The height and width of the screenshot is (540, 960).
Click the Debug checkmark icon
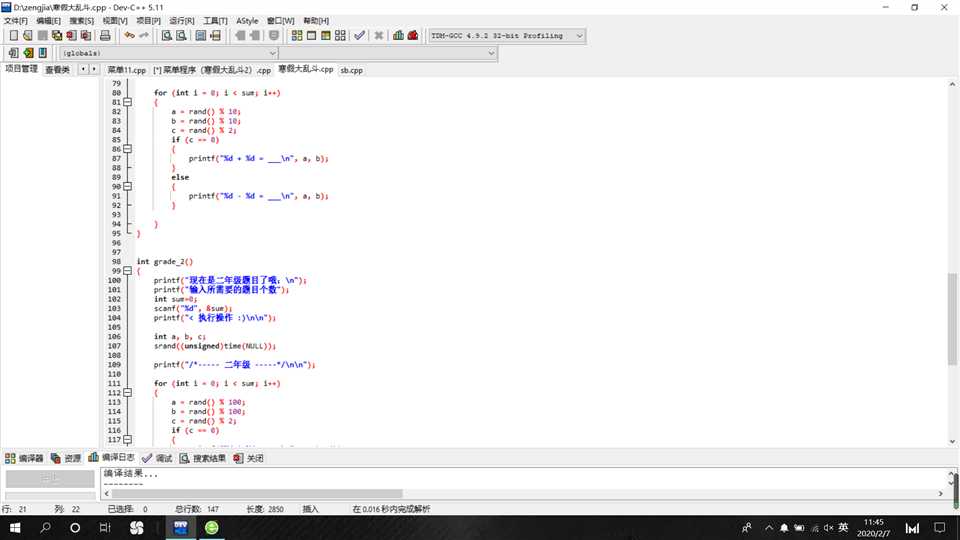click(x=359, y=36)
